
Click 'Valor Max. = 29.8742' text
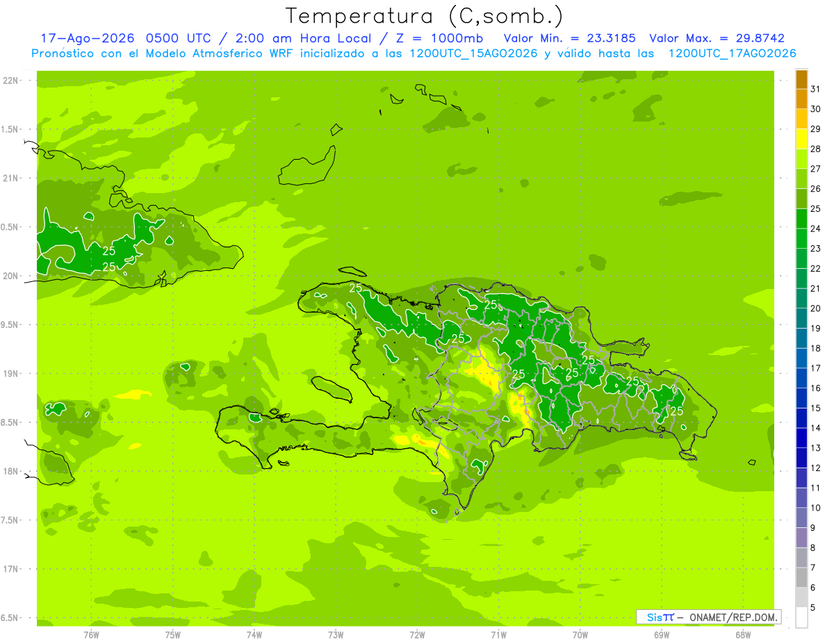point(717,38)
